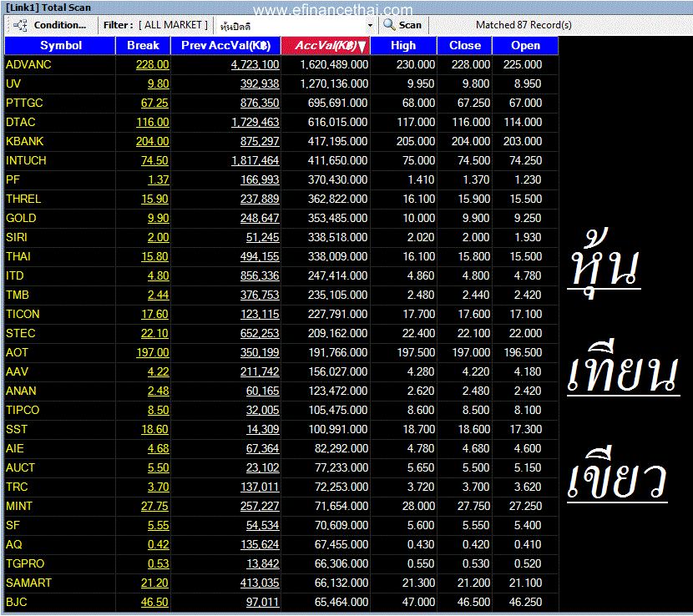Open AOT break price 197.00 link
Image resolution: width=693 pixels, height=616 pixels.
click(153, 353)
